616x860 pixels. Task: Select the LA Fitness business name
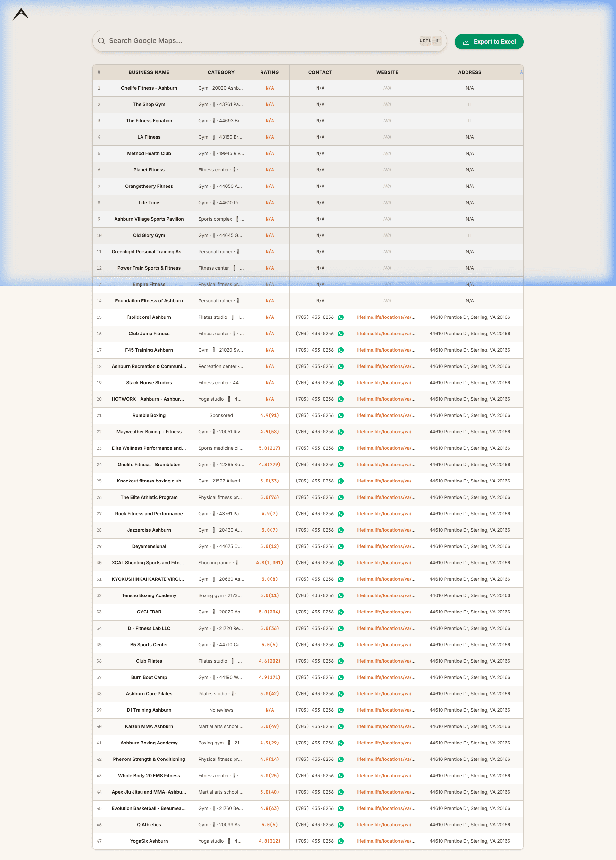coord(149,137)
